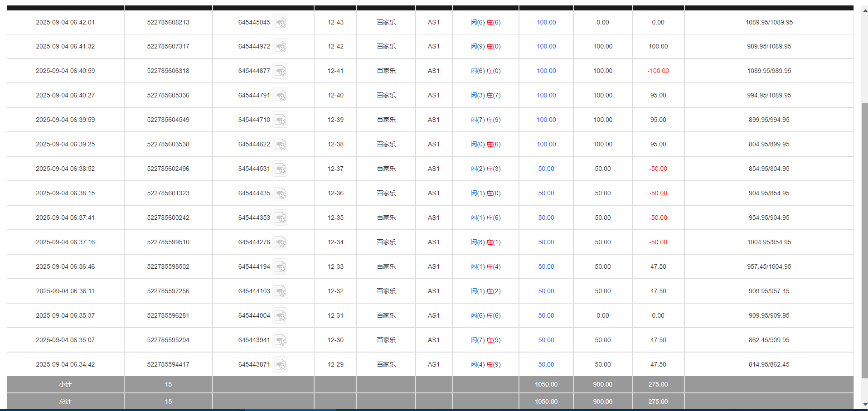Open 闲(6) 庄(6) result for round 12-43
Image resolution: width=868 pixels, height=411 pixels.
click(x=485, y=22)
